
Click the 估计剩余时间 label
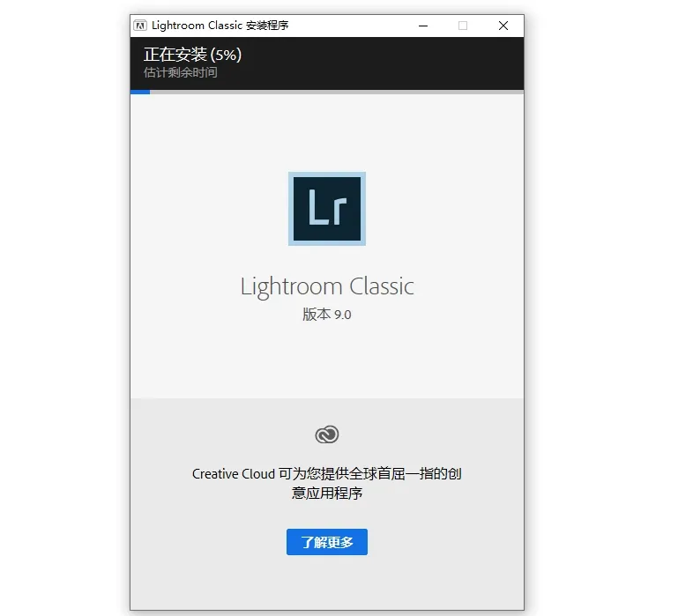point(181,72)
